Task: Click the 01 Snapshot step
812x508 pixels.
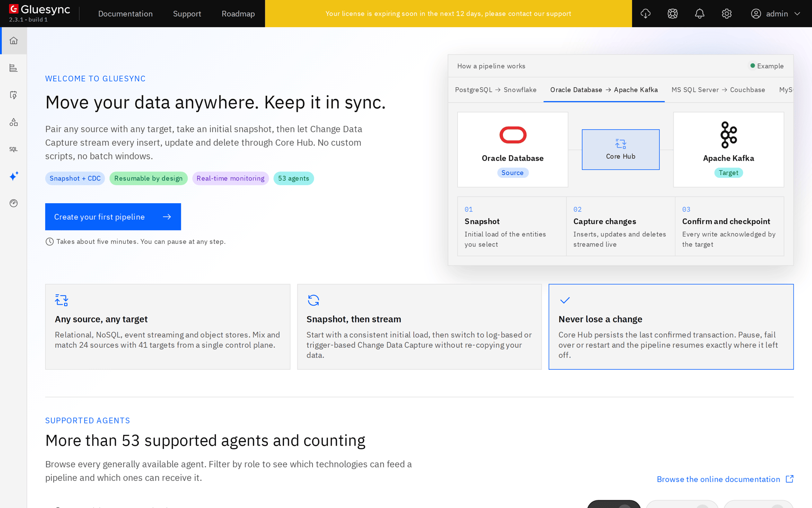Action: (x=512, y=226)
